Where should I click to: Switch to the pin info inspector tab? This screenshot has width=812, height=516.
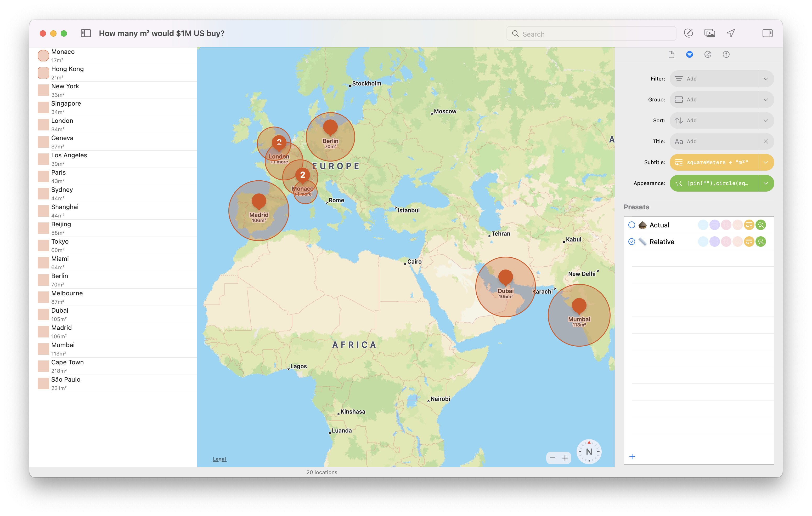726,55
